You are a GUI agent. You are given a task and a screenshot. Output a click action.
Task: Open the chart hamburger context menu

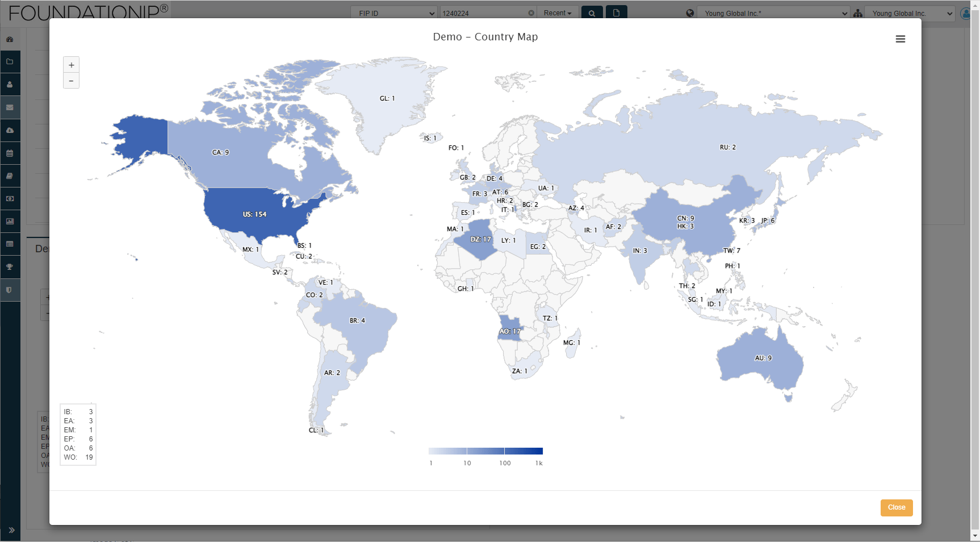(x=901, y=39)
